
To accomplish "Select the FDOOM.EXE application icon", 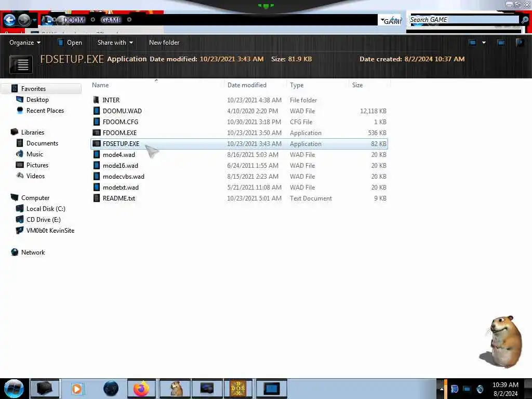I will point(97,132).
